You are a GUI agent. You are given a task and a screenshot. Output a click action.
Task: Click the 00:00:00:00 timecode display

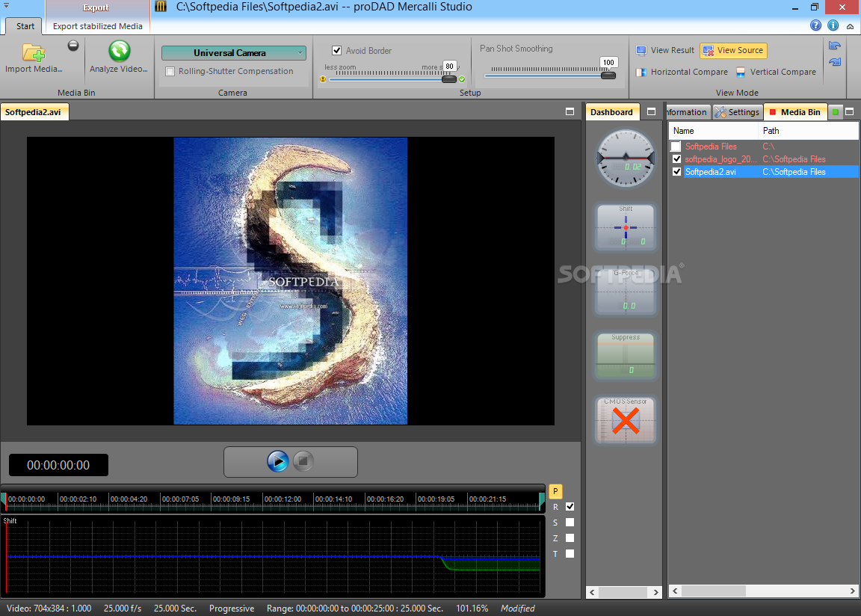(x=59, y=465)
